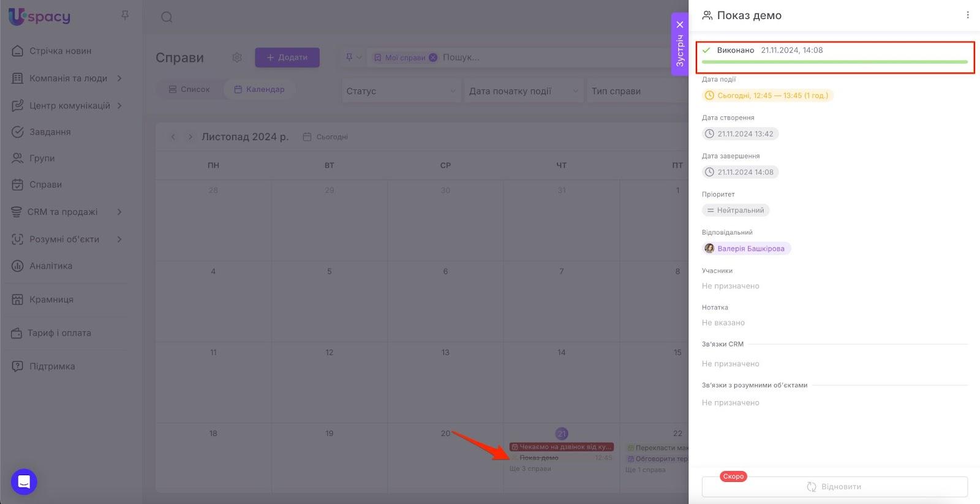The width and height of the screenshot is (980, 504).
Task: Open the Обговорити event on the 22nd
Action: [x=657, y=459]
